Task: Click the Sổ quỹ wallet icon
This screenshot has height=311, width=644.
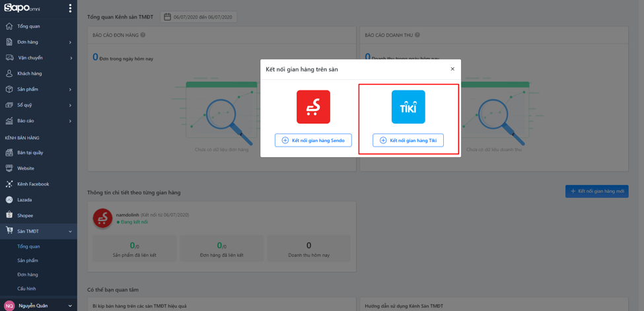Action: tap(9, 105)
